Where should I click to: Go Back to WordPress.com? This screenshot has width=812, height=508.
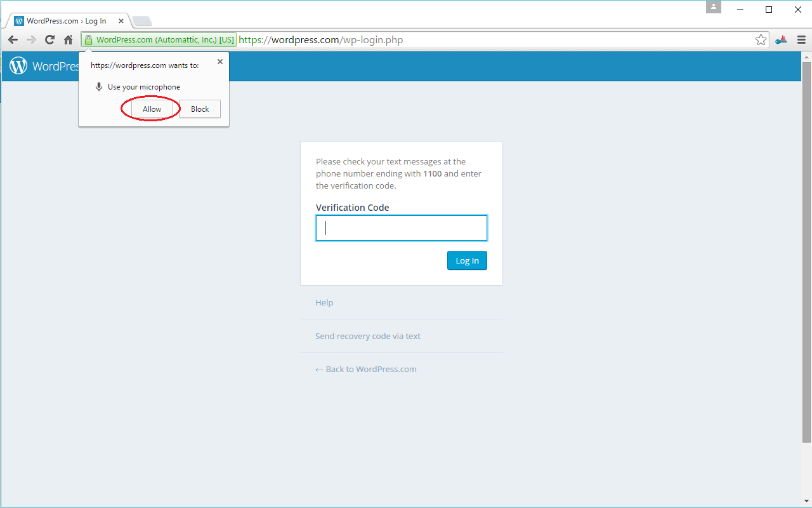[x=366, y=369]
